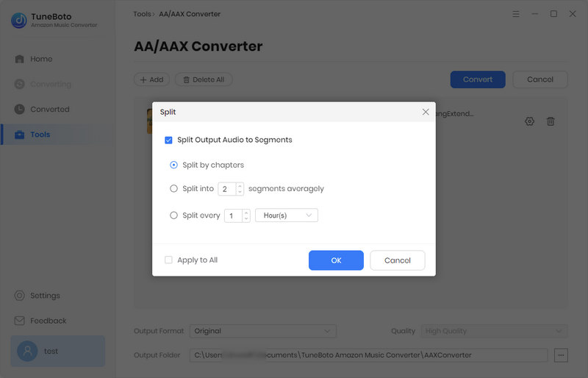Open the hamburger menu icon
The height and width of the screenshot is (378, 588).
tap(516, 14)
